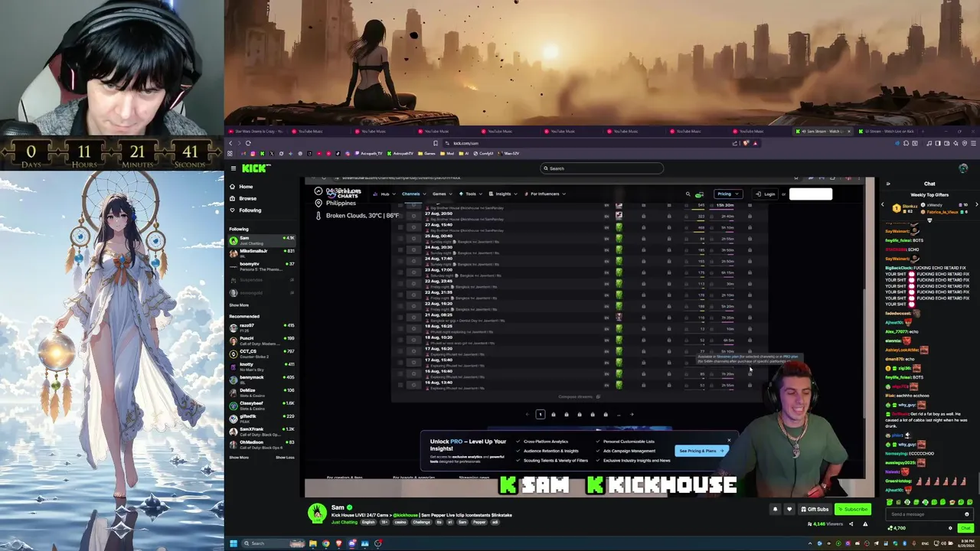
Task: Open For Influencers dropdown in Streams Charts
Action: 544,194
